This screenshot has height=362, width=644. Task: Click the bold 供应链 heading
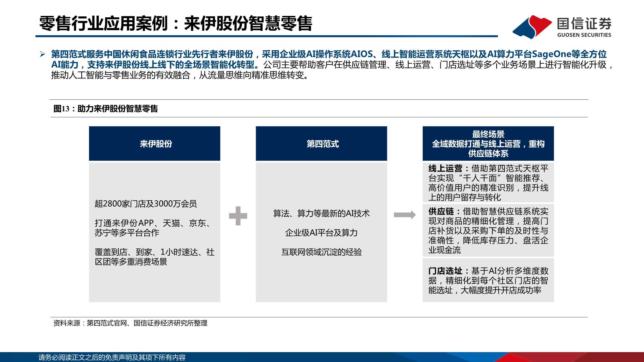pos(441,211)
